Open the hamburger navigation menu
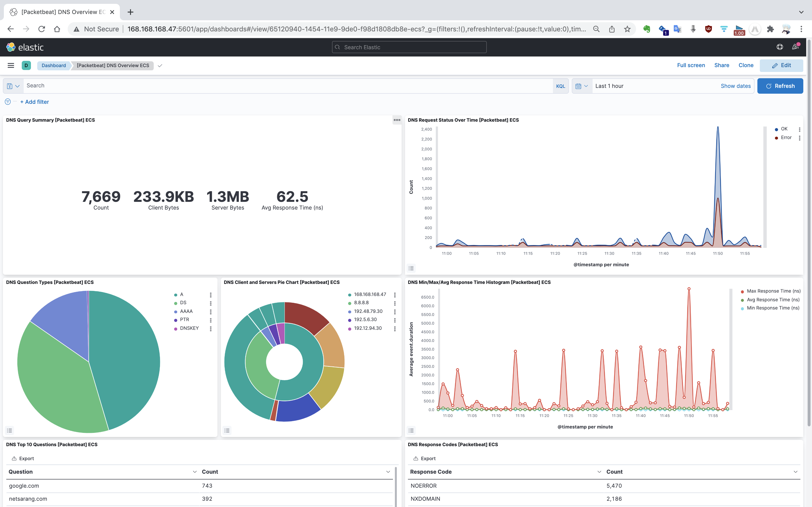The height and width of the screenshot is (507, 812). click(11, 65)
